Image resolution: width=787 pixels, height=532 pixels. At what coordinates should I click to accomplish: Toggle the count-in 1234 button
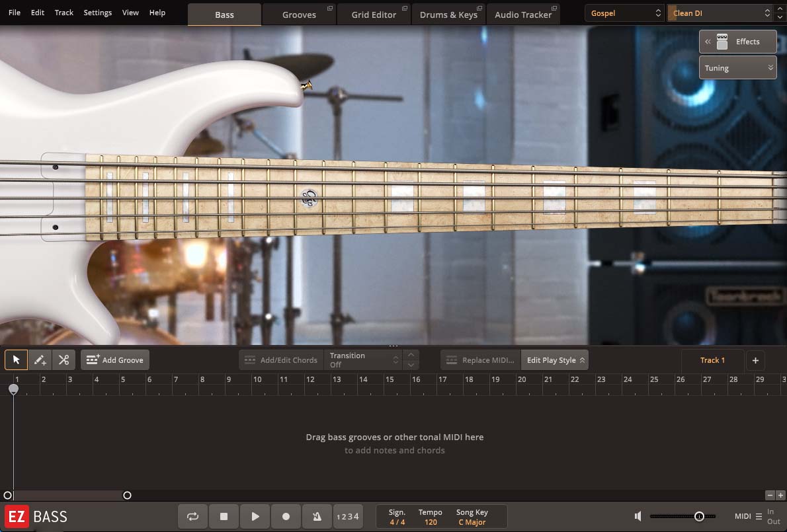tap(348, 516)
